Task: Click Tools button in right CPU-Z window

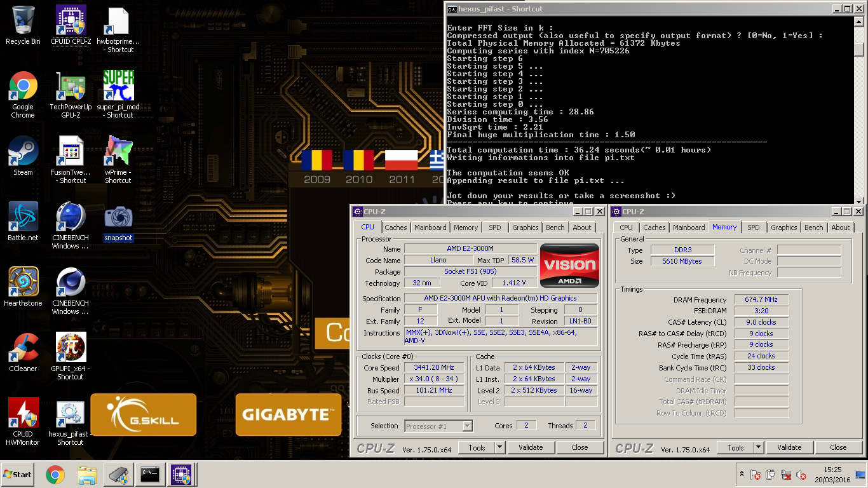Action: (x=735, y=447)
